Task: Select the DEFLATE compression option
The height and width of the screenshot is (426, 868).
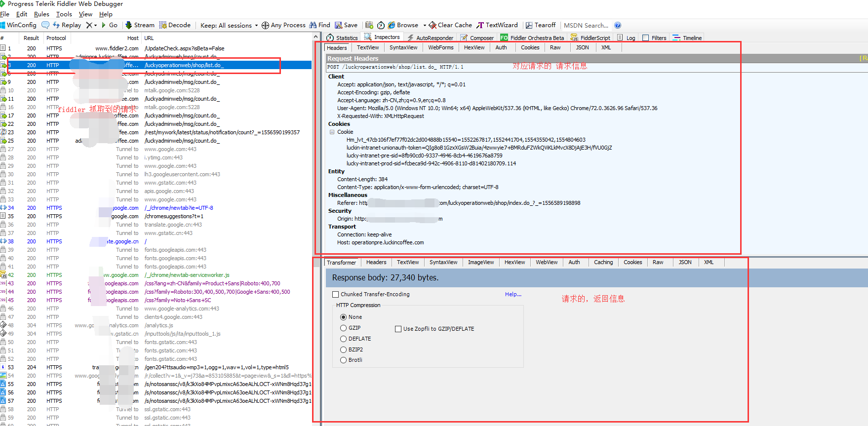Action: pyautogui.click(x=343, y=339)
